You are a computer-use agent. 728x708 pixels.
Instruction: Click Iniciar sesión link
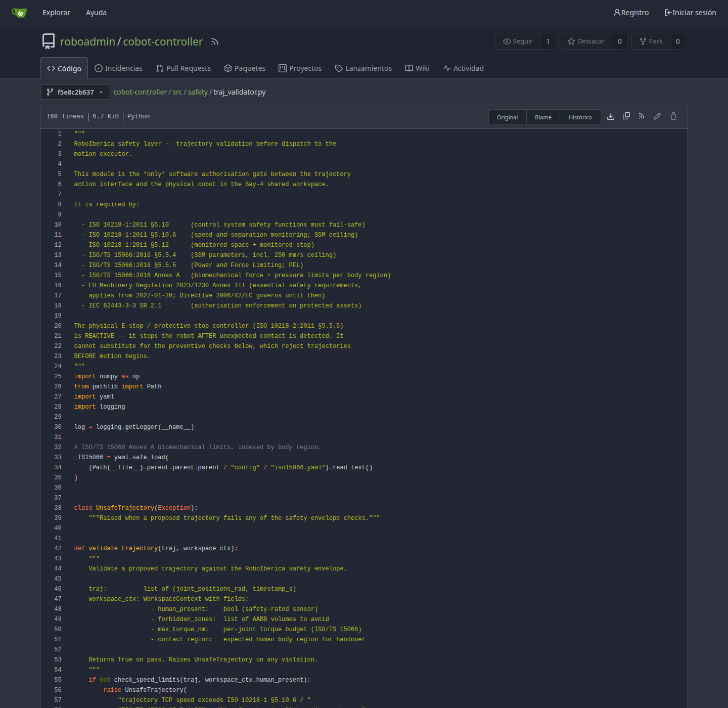point(691,13)
